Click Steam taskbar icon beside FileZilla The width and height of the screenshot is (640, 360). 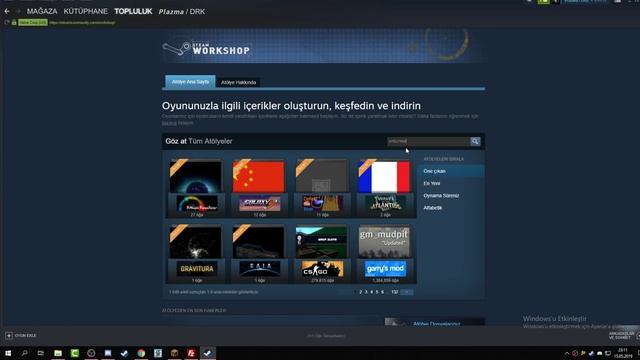[207, 353]
